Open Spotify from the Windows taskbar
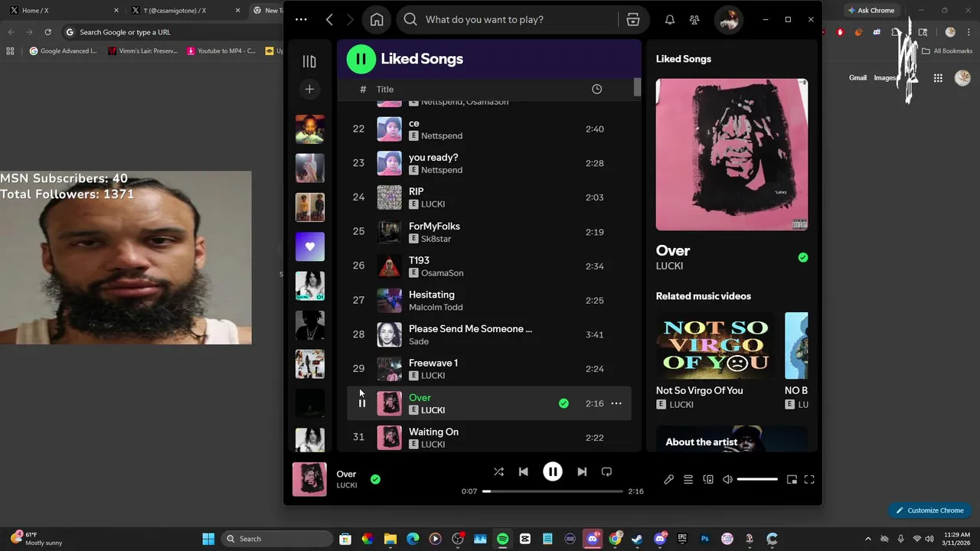The width and height of the screenshot is (980, 551). (502, 539)
